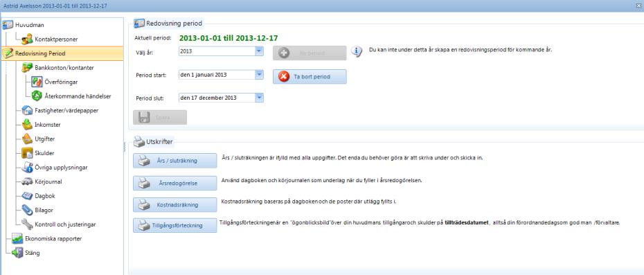This screenshot has height=275, width=644.
Task: Click the Spara save button
Action: point(160,117)
